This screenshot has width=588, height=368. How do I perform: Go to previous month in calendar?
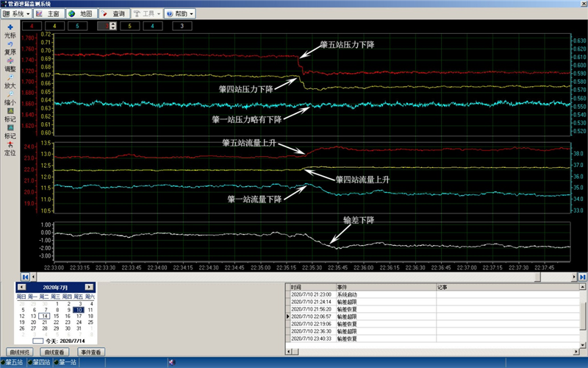[21, 287]
